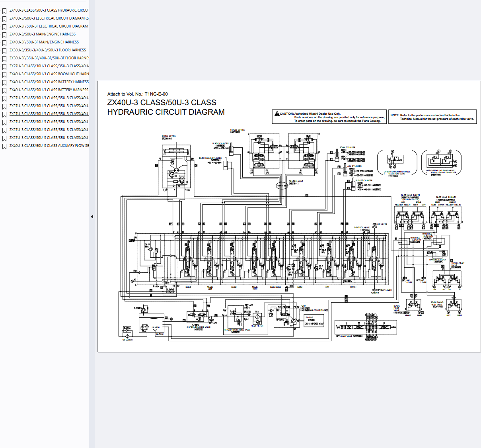Click the REVOLUTION SENSING VALVE label

pyautogui.click(x=237, y=330)
